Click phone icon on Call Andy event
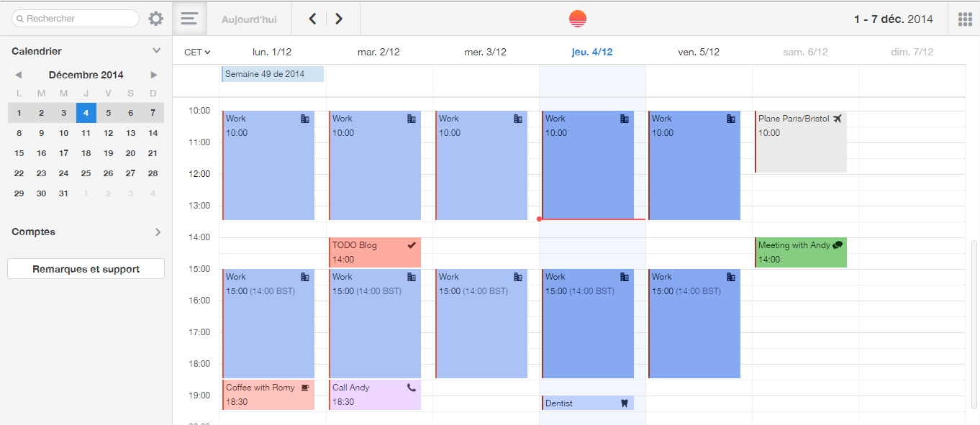This screenshot has height=425, width=980. (x=412, y=388)
